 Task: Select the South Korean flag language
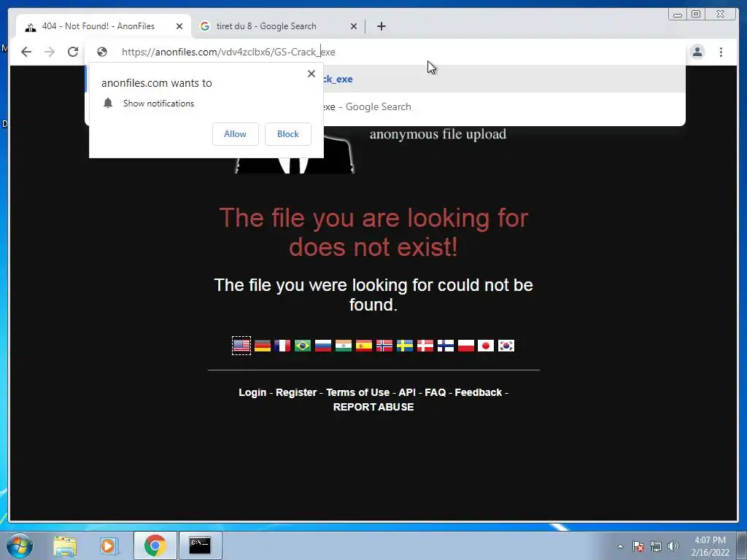pos(506,345)
